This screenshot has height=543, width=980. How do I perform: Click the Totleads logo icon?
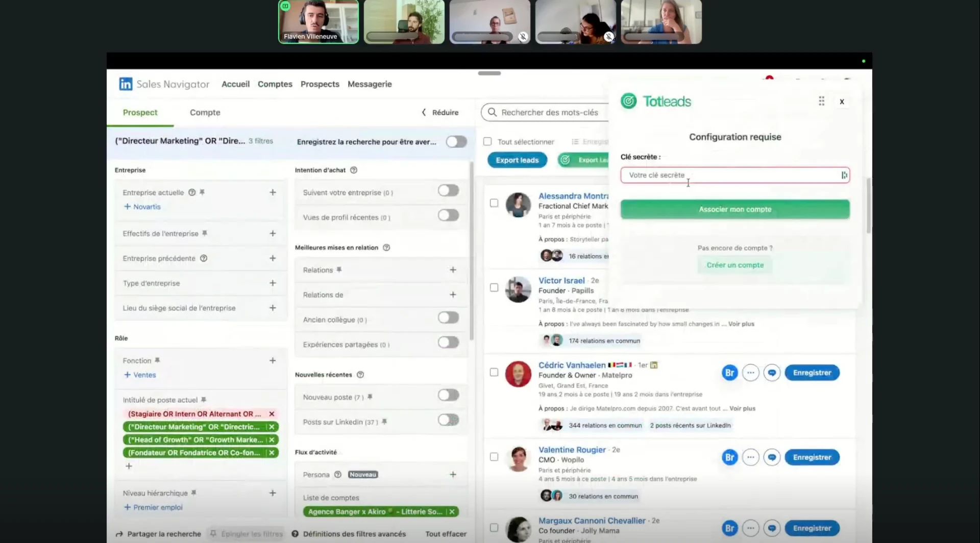coord(629,101)
